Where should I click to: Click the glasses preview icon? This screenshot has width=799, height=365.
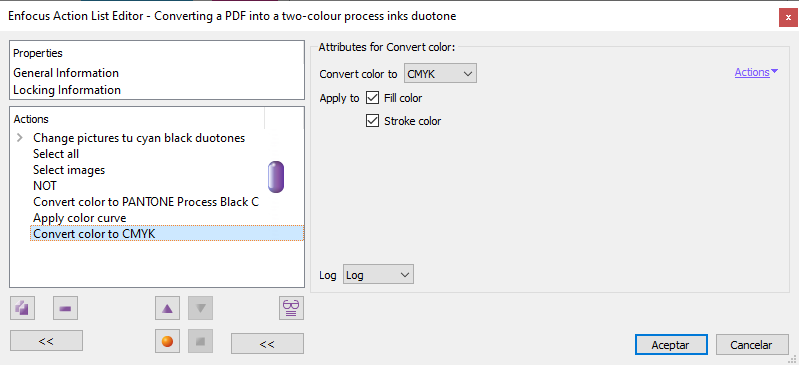click(x=291, y=308)
